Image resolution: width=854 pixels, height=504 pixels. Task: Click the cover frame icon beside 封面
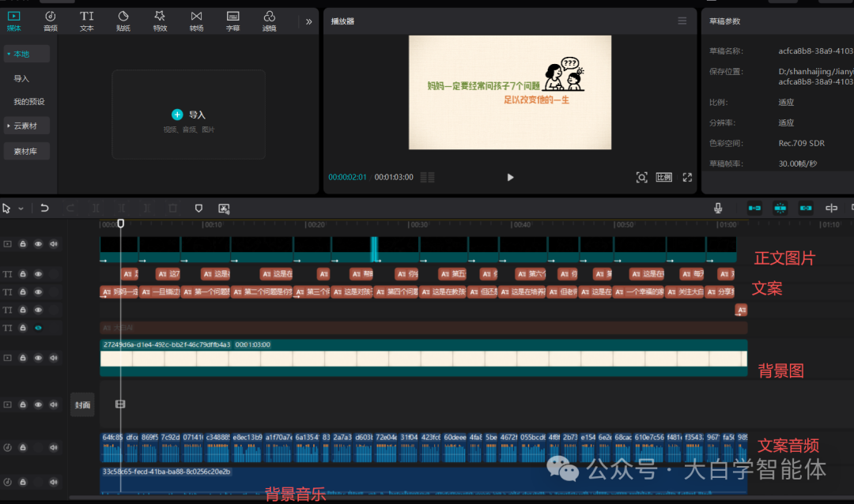click(x=120, y=404)
